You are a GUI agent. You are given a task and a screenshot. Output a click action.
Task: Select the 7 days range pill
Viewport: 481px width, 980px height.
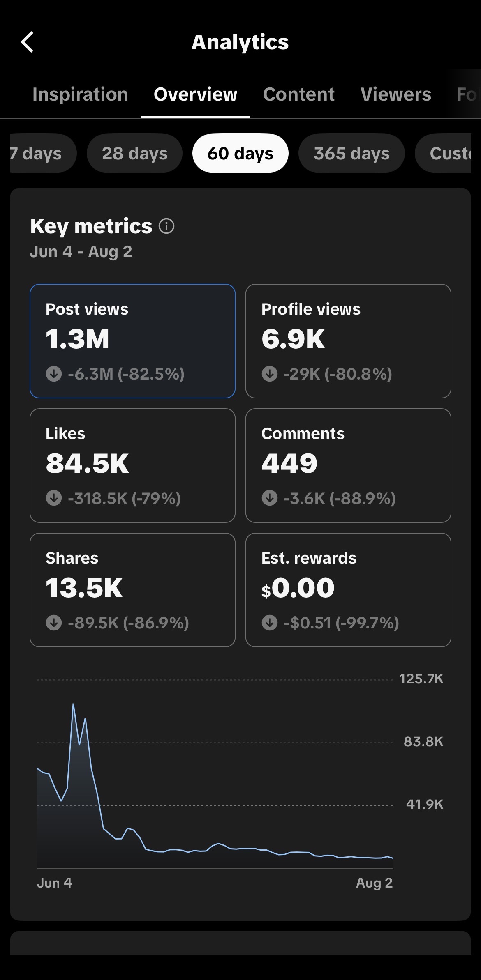pos(43,153)
